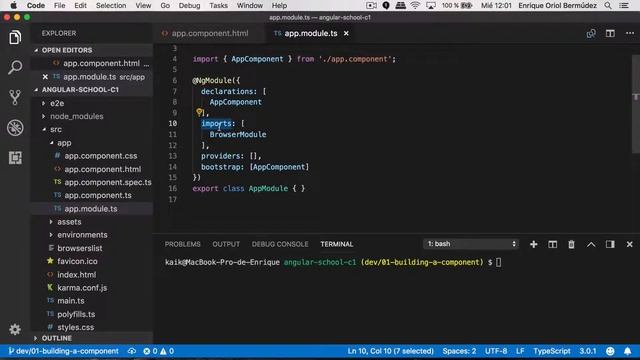This screenshot has width=640, height=360.
Task: Create a new terminal with plus icon
Action: tap(533, 244)
